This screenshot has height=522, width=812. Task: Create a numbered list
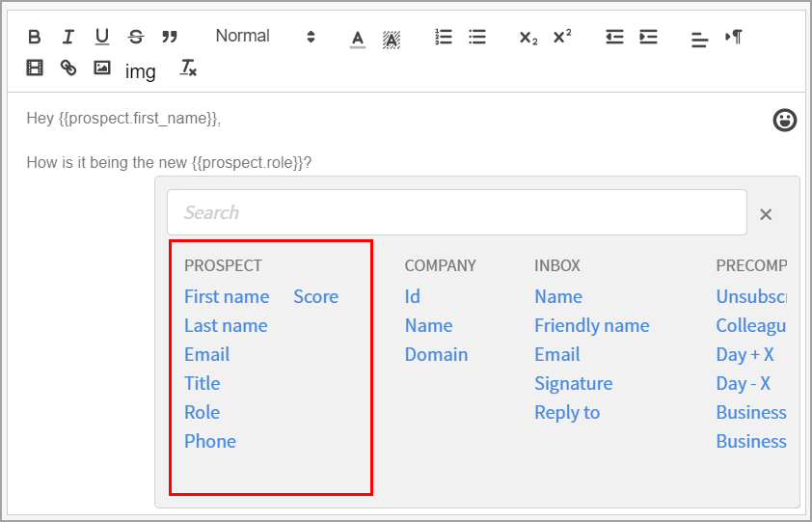click(444, 38)
